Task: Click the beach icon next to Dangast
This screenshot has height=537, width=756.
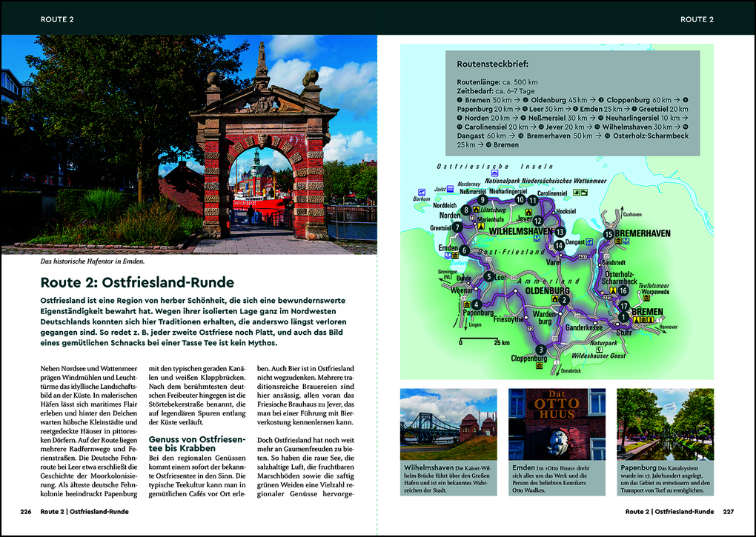Action: (589, 242)
